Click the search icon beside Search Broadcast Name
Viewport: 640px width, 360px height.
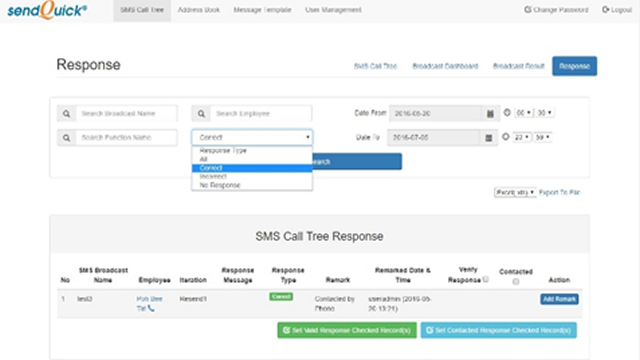pos(67,113)
